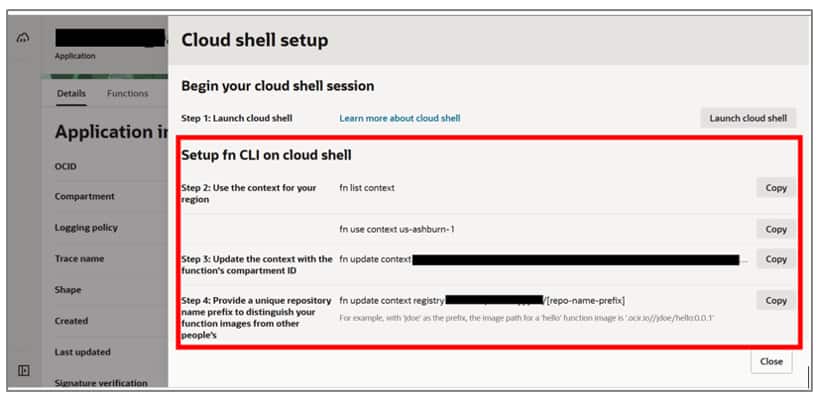Click the Signature verification label

click(x=101, y=383)
